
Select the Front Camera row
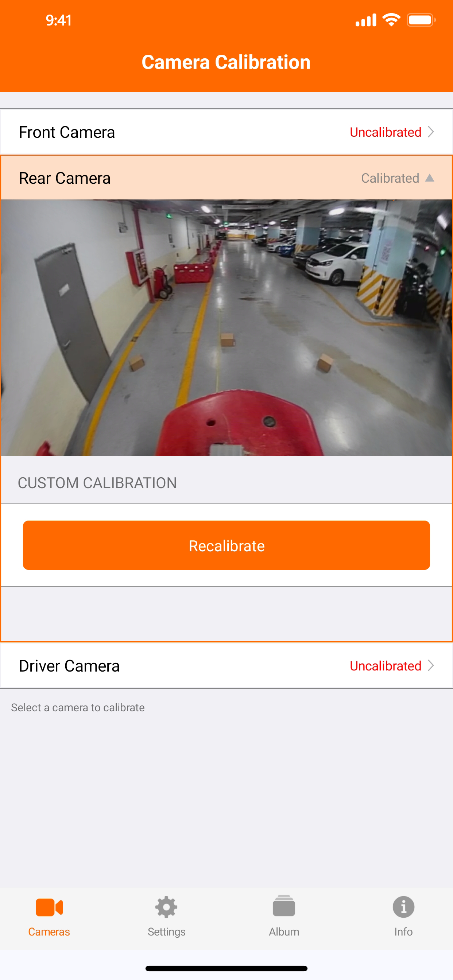tap(226, 132)
